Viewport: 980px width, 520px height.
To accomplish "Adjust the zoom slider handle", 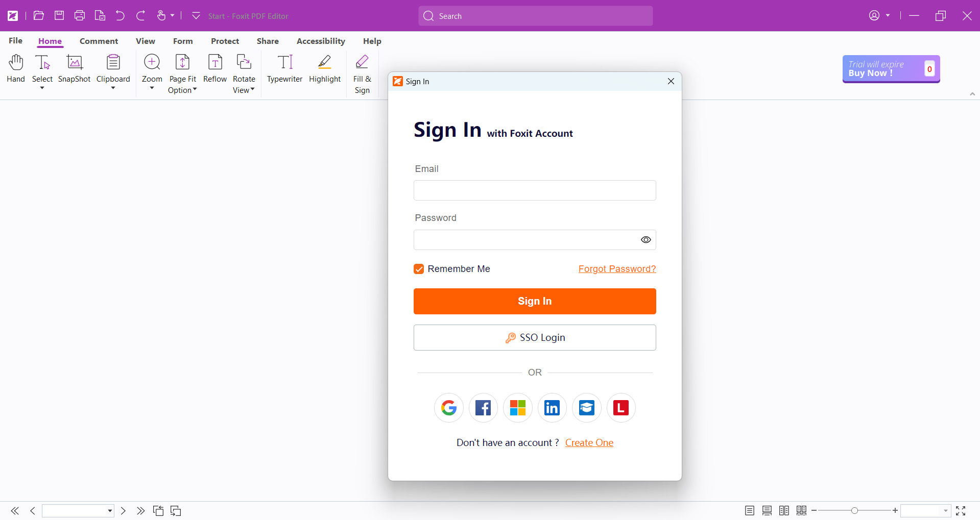I will (854, 511).
